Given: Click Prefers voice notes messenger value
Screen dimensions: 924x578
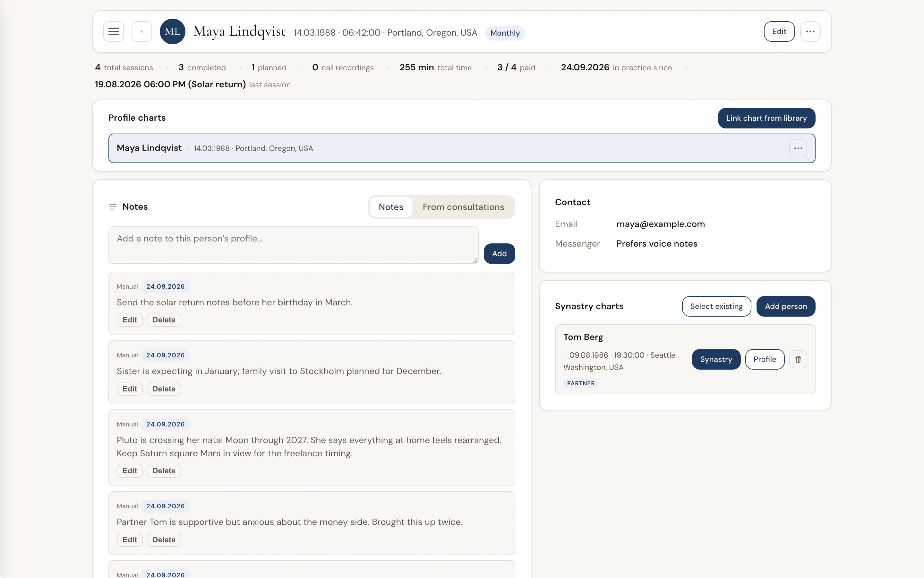Looking at the screenshot, I should tap(657, 243).
